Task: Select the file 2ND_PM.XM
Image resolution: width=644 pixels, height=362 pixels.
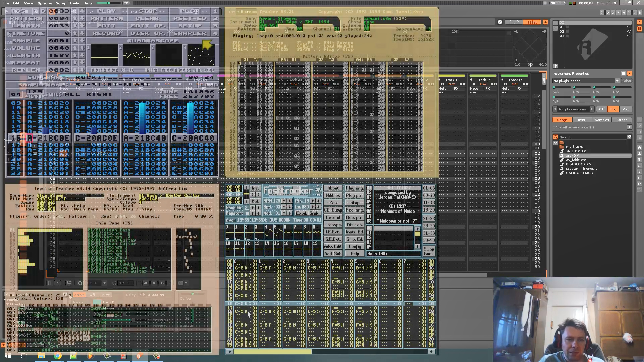Action: [576, 151]
